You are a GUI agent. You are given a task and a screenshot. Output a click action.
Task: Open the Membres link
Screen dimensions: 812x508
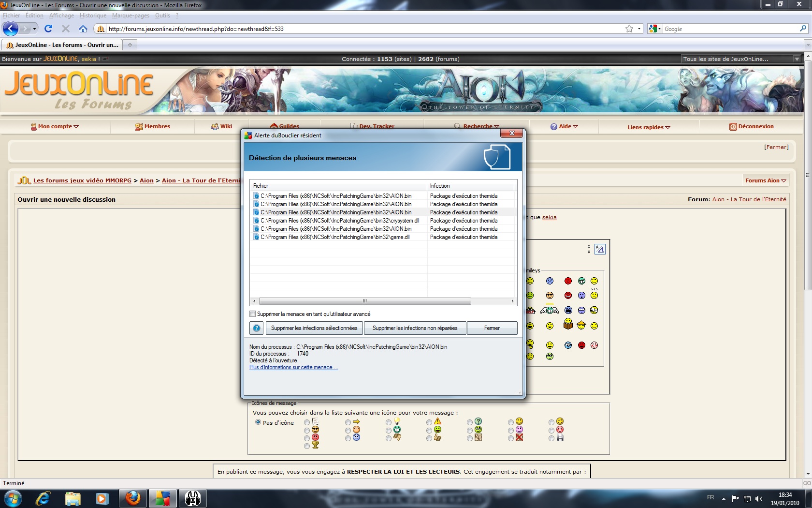coord(153,126)
